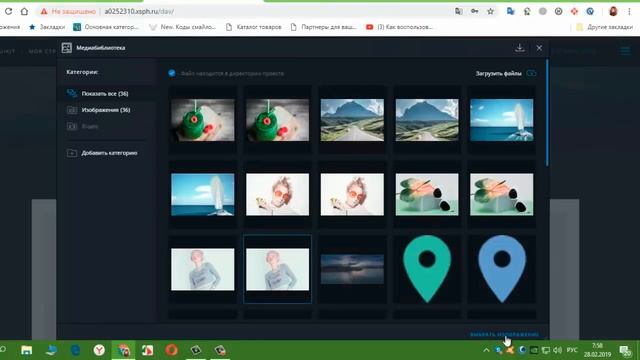Click the saved password key icon
Viewport: 640px width, 360px height.
click(x=474, y=11)
